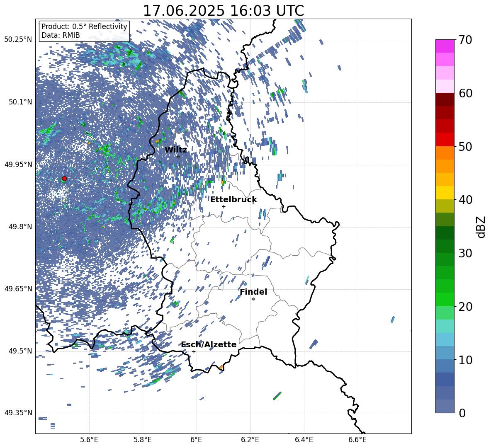Click the yellow swatch just above 40 dBZ
Viewport: 491px width, 448px height.
pos(445,193)
